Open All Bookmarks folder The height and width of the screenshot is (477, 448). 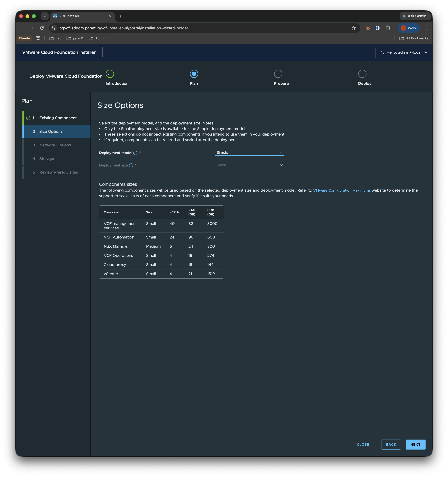[414, 38]
